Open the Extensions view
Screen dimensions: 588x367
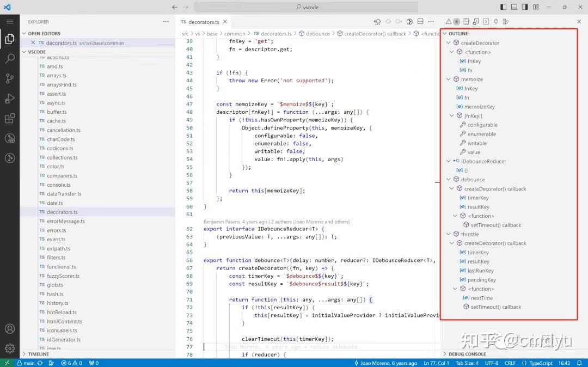(x=9, y=119)
